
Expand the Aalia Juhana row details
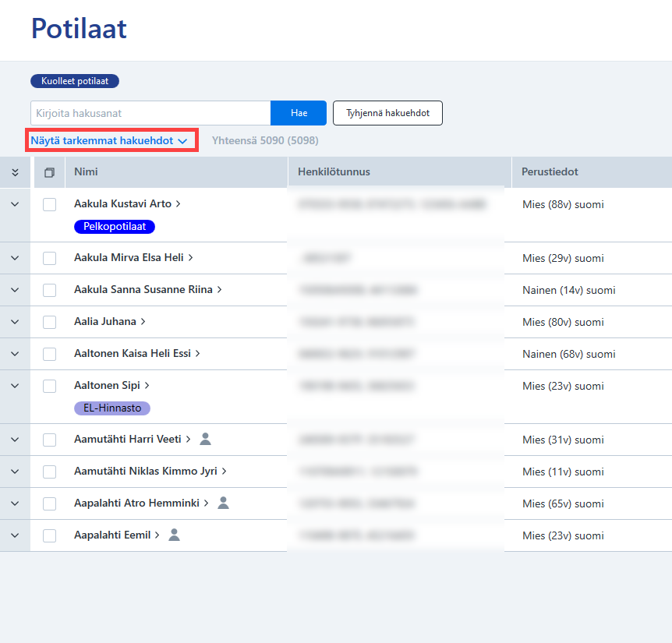(x=15, y=322)
